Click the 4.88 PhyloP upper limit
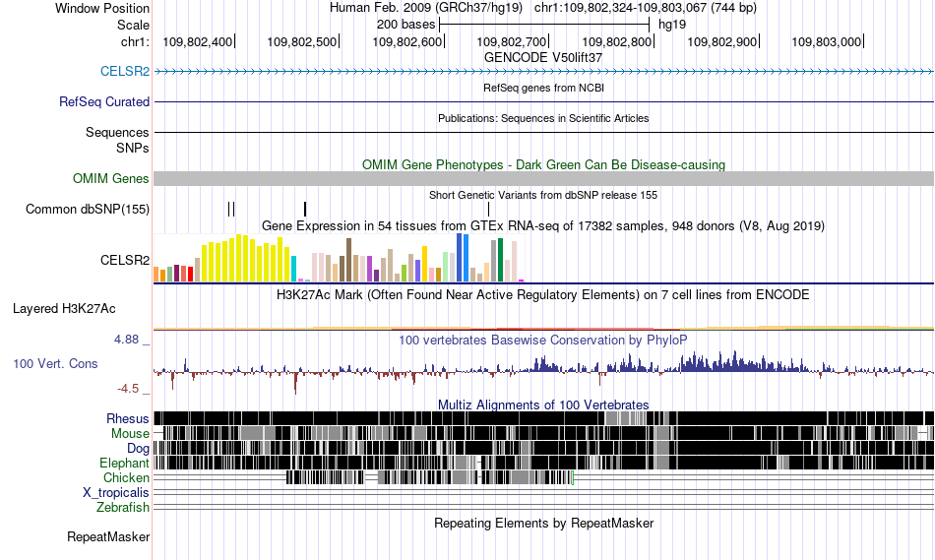Image resolution: width=935 pixels, height=560 pixels. point(126,340)
